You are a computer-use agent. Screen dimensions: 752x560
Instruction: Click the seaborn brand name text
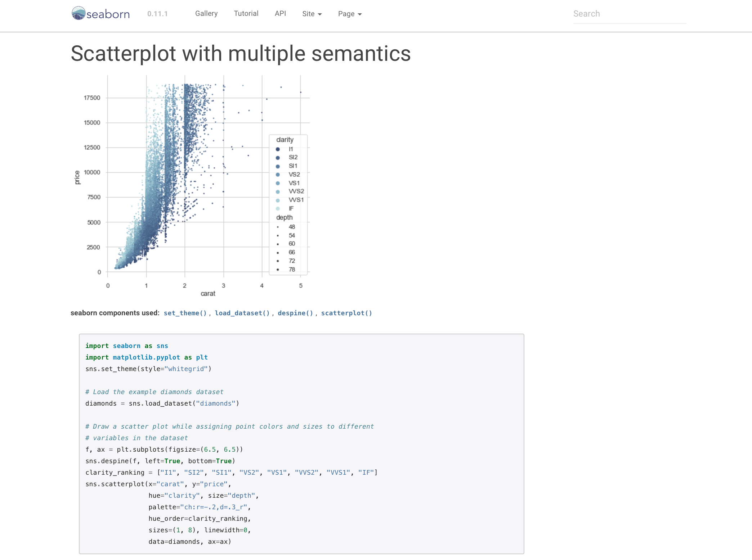tap(108, 14)
